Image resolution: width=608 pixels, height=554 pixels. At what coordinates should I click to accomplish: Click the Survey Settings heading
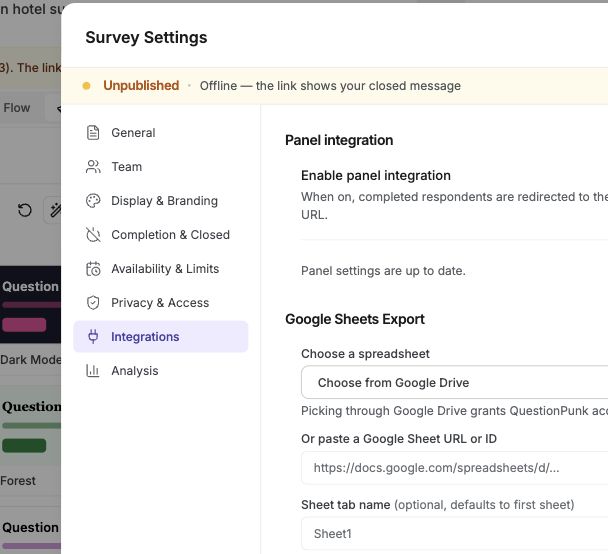146,38
